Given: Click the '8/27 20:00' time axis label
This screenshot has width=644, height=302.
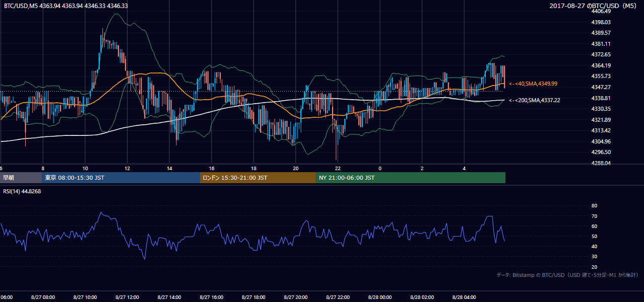Looking at the screenshot, I should coord(295,297).
